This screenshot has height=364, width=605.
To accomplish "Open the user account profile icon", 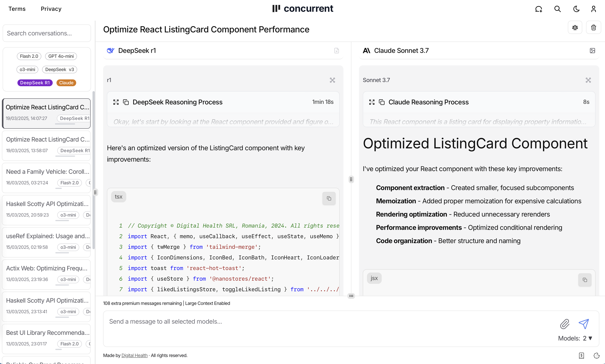I will coord(593,9).
